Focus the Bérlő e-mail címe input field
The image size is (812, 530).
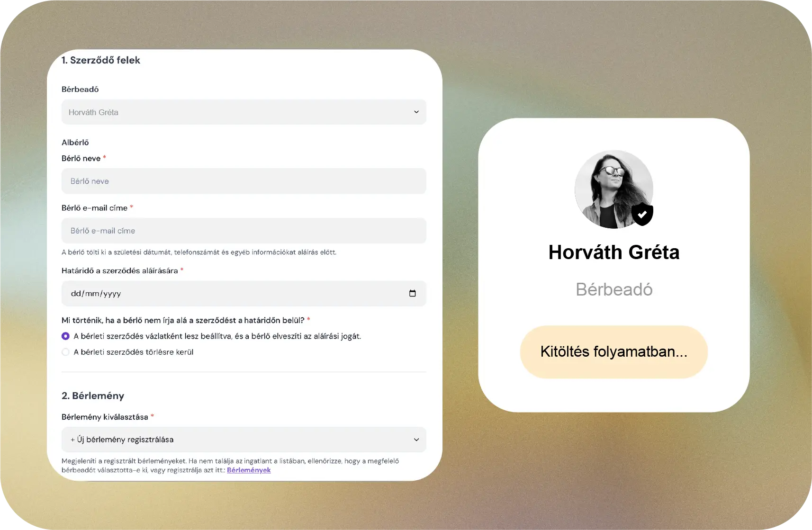pyautogui.click(x=244, y=231)
